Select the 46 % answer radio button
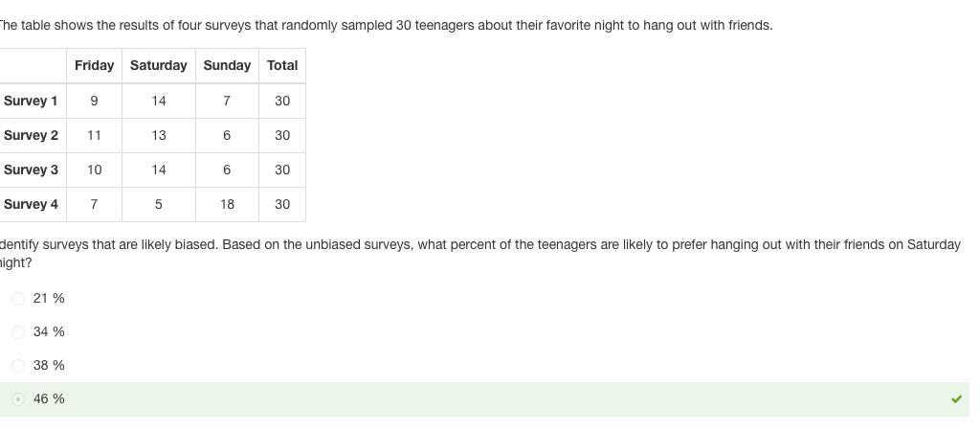 pos(18,399)
